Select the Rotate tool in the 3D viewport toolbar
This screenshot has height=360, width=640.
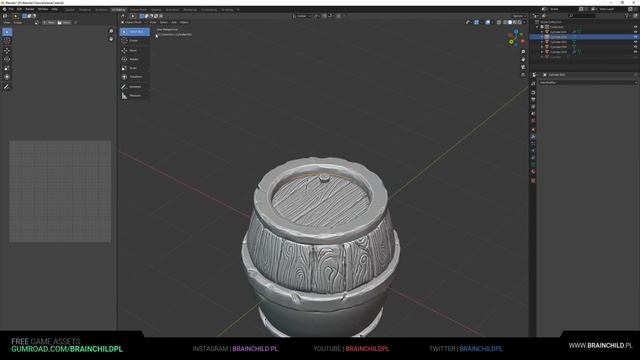134,59
